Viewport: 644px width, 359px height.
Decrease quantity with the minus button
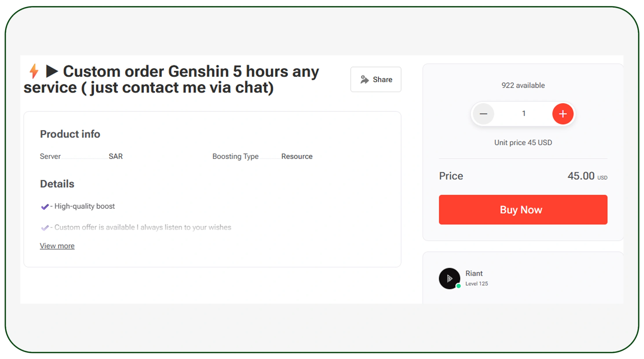[483, 114]
